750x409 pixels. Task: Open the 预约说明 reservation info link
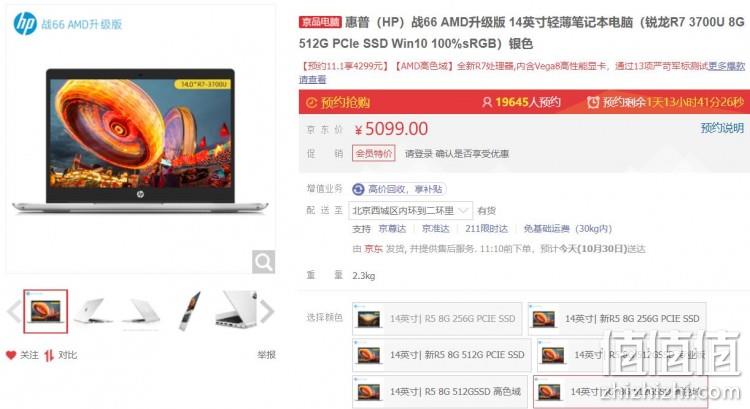pos(722,128)
